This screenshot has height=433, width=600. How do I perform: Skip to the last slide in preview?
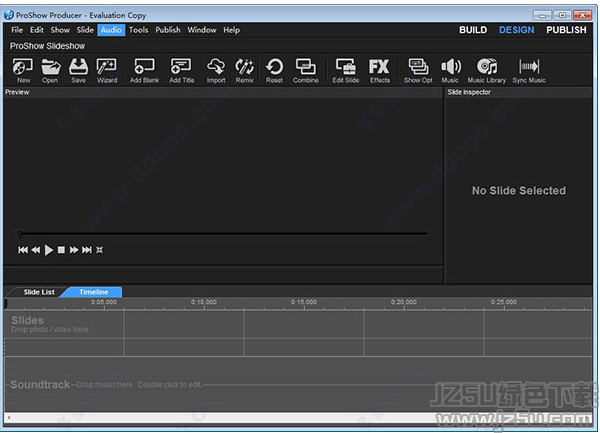[x=87, y=250]
